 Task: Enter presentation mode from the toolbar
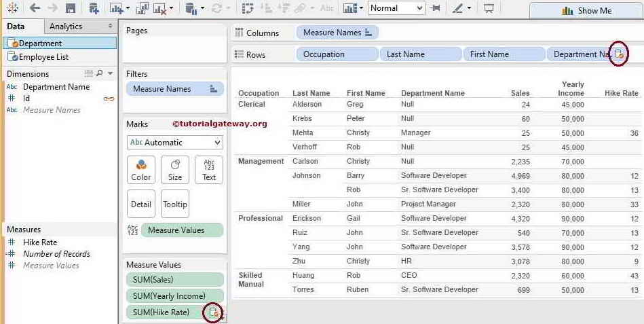(489, 8)
